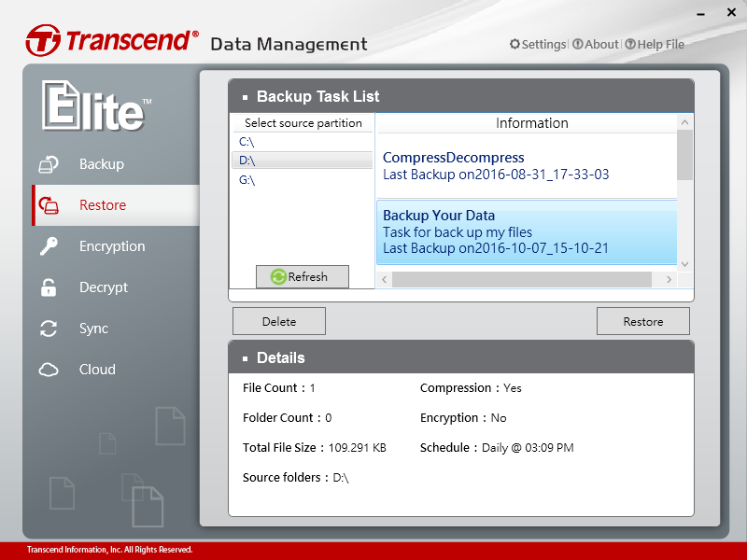Select the D:\ source partition
Image resolution: width=747 pixels, height=560 pixels.
[x=247, y=161]
